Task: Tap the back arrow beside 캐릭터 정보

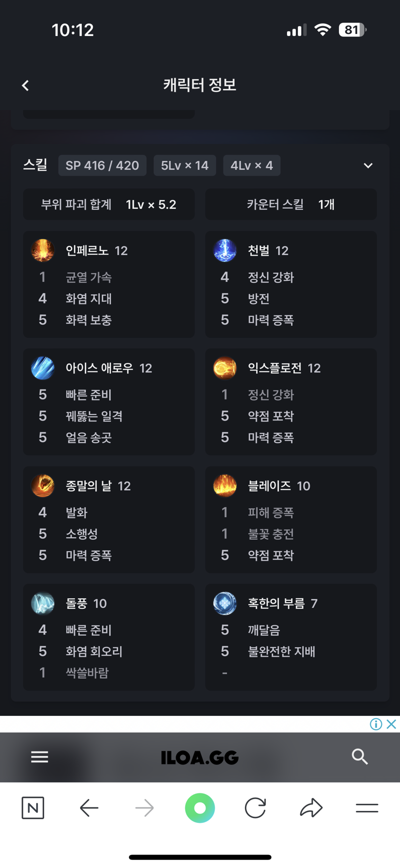Action: pos(25,86)
